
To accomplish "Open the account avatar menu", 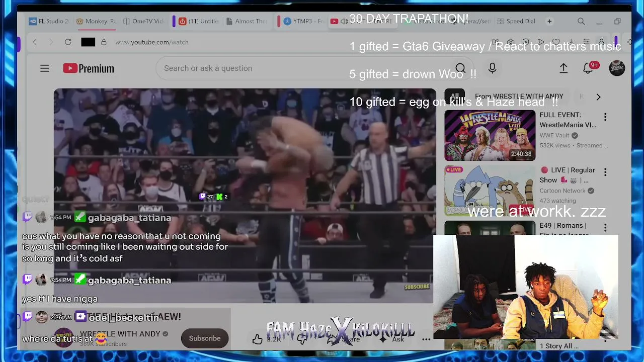I will [x=617, y=68].
